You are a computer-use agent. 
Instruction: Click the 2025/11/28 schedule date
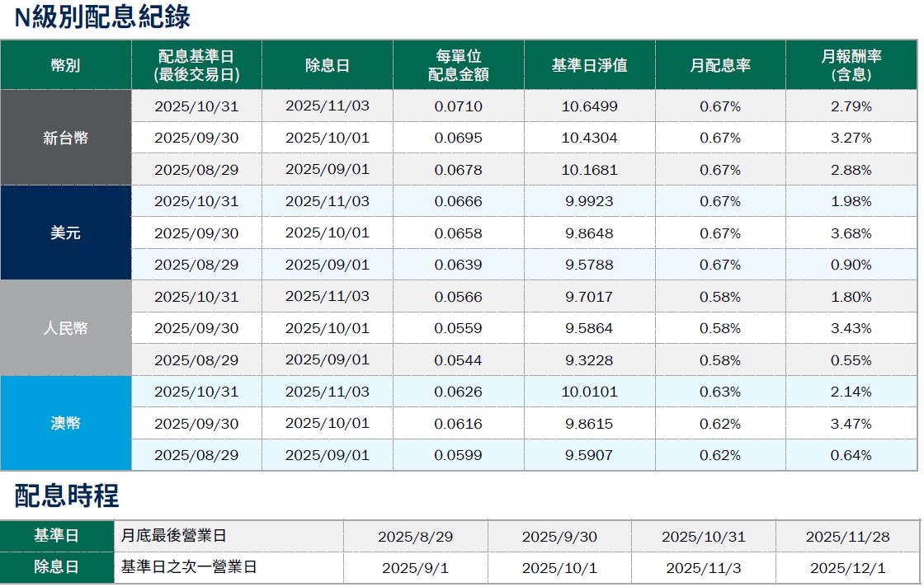(847, 537)
